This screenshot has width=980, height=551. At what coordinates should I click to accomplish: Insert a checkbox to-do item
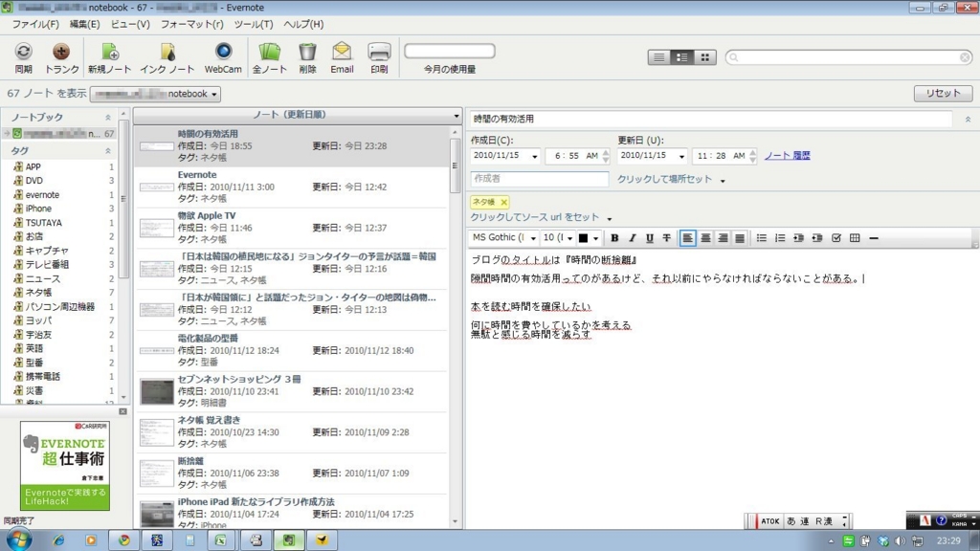[x=836, y=238]
